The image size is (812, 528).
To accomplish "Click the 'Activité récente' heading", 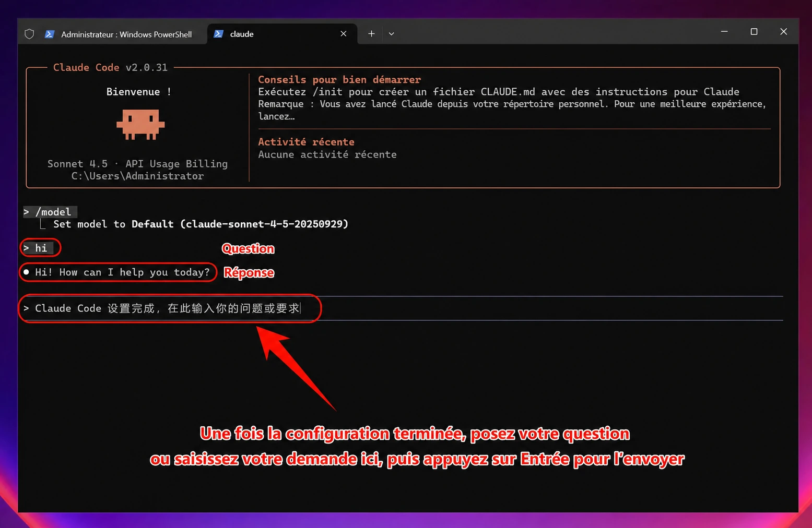I will click(x=306, y=142).
